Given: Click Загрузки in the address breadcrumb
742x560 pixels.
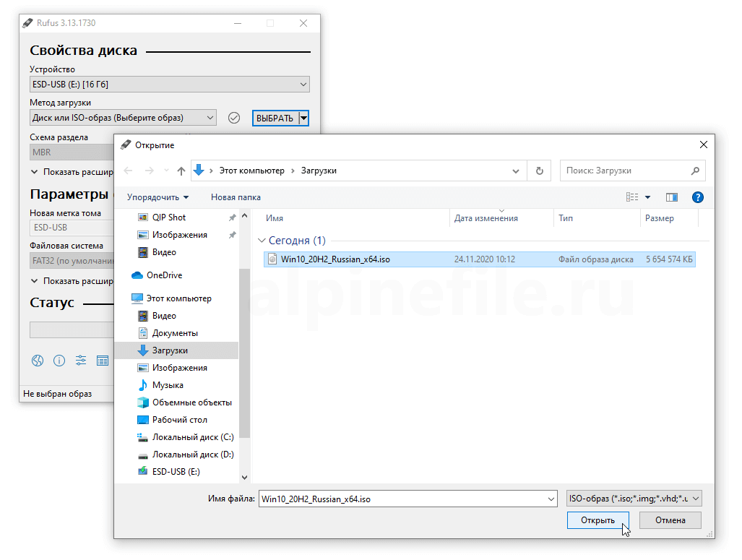Looking at the screenshot, I should (x=319, y=171).
